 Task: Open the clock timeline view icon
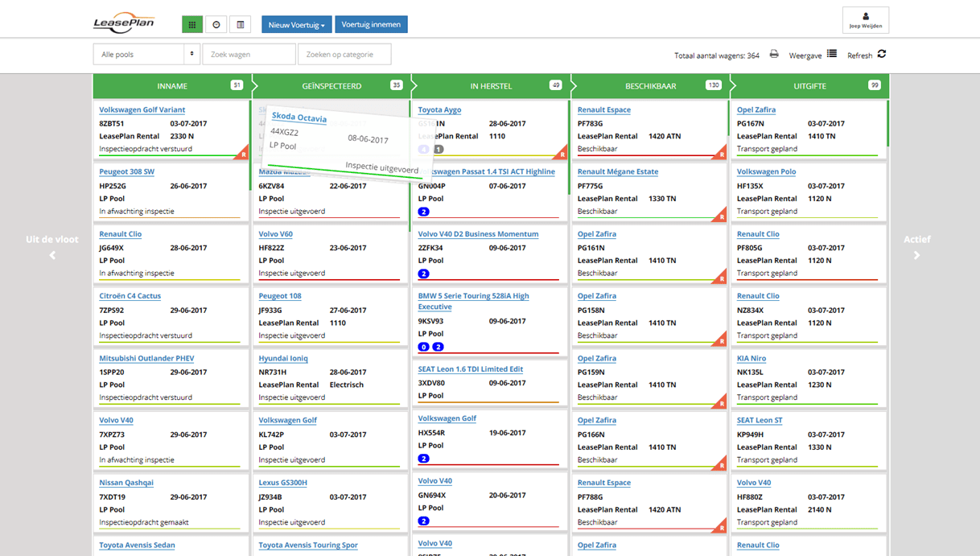point(216,25)
